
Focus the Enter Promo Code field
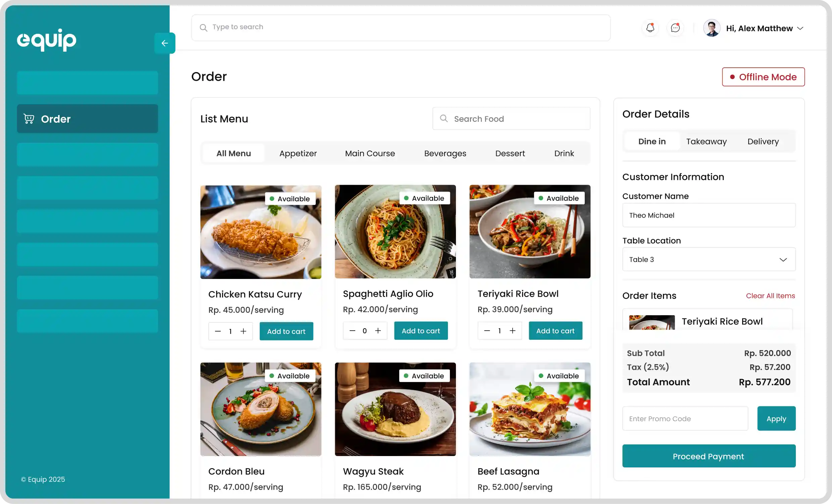click(x=685, y=418)
